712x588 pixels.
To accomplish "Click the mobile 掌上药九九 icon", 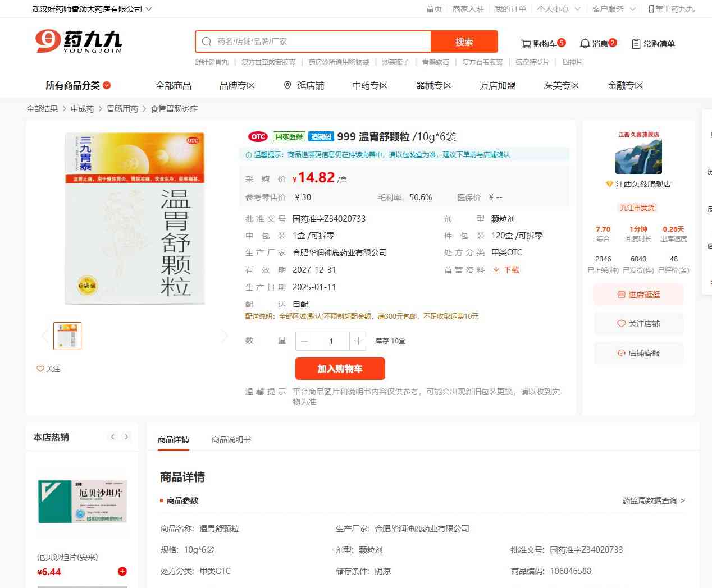I will coord(651,9).
